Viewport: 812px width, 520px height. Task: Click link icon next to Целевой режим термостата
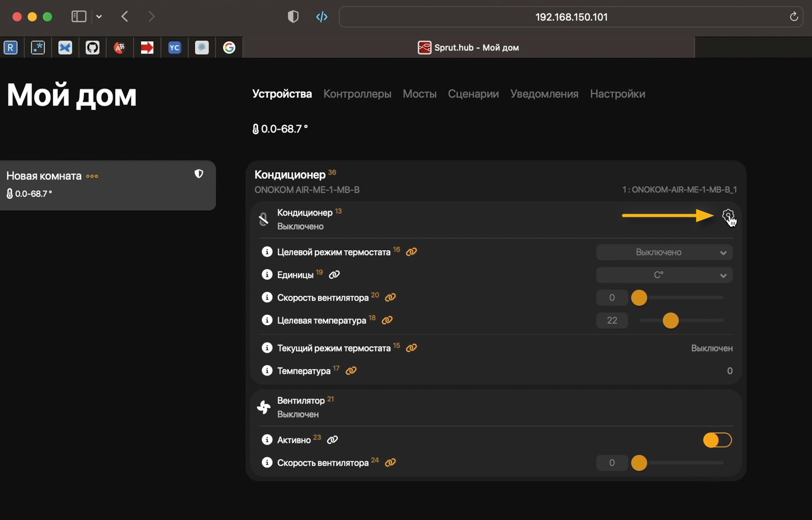(411, 252)
